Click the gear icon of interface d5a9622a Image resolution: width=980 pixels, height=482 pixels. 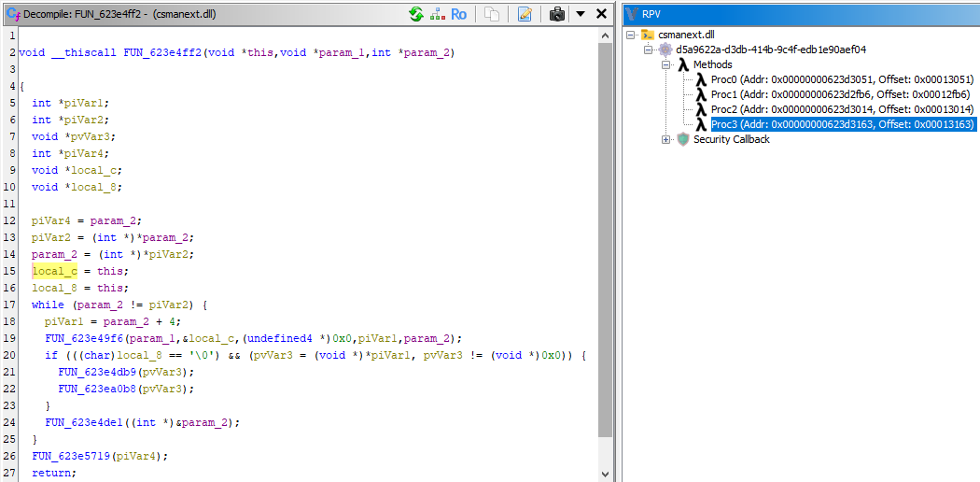pyautogui.click(x=665, y=50)
